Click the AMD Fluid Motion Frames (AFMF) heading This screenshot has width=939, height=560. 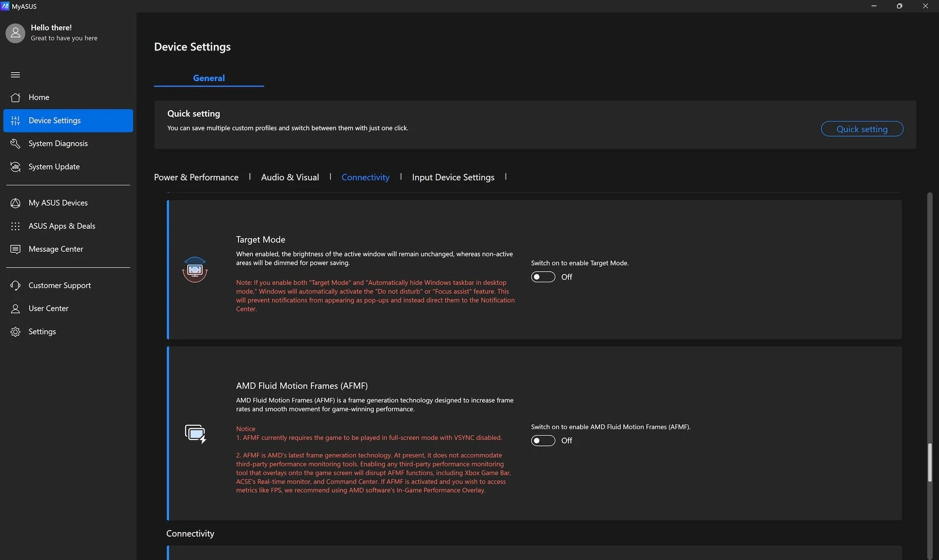point(302,386)
